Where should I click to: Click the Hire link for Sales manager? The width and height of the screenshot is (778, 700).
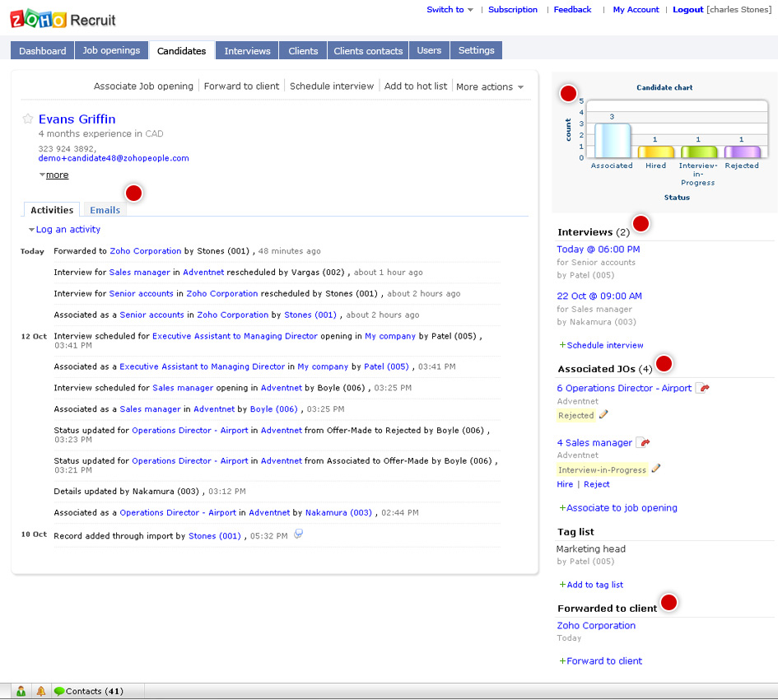pyautogui.click(x=565, y=484)
